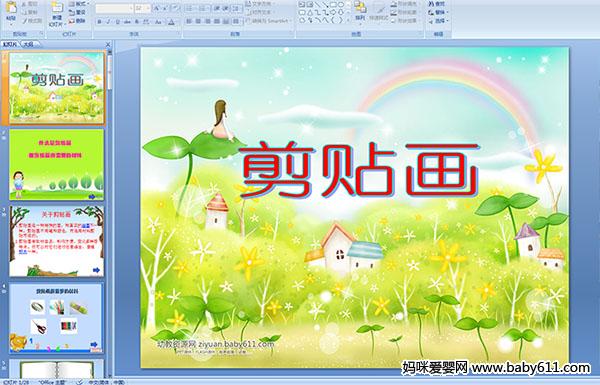Open the Select dropdown in editing group
Viewport: 600px width, 385px height.
[439, 21]
